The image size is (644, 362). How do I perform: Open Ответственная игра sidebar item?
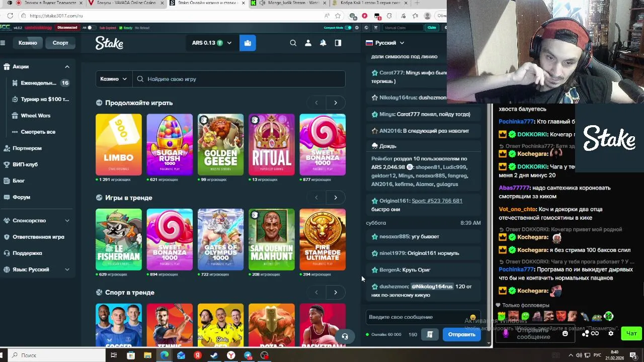pyautogui.click(x=38, y=237)
